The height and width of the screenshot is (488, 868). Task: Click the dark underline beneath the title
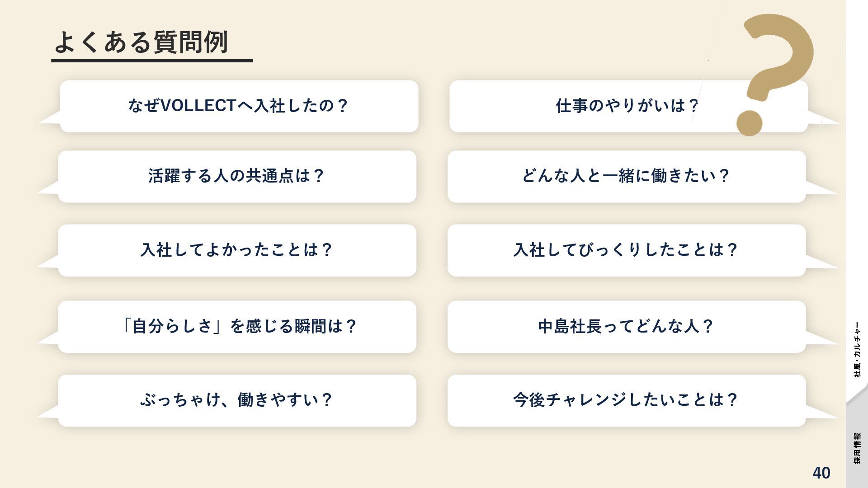pyautogui.click(x=152, y=61)
